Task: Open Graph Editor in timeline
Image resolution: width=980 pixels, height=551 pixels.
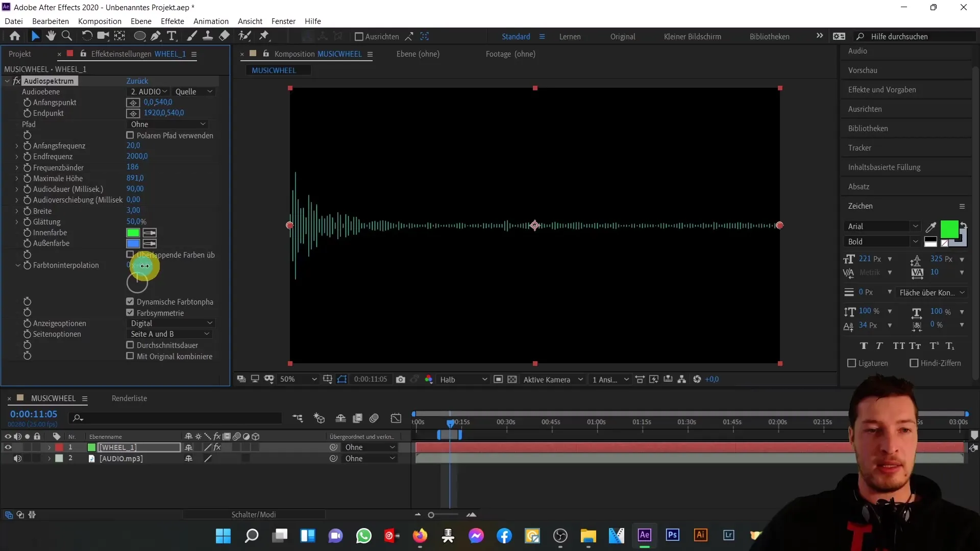Action: (x=396, y=418)
